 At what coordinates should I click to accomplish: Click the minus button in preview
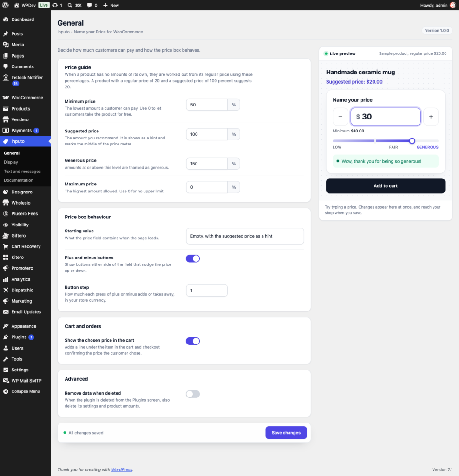point(341,117)
